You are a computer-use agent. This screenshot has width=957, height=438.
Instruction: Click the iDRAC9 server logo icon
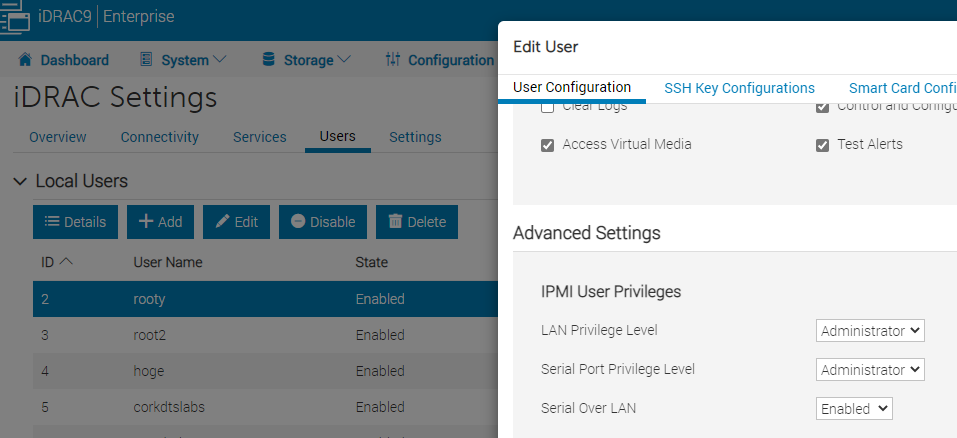click(x=14, y=16)
